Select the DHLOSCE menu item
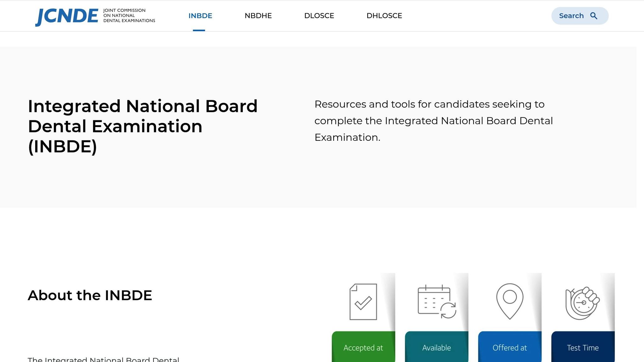The image size is (644, 362). tap(384, 16)
